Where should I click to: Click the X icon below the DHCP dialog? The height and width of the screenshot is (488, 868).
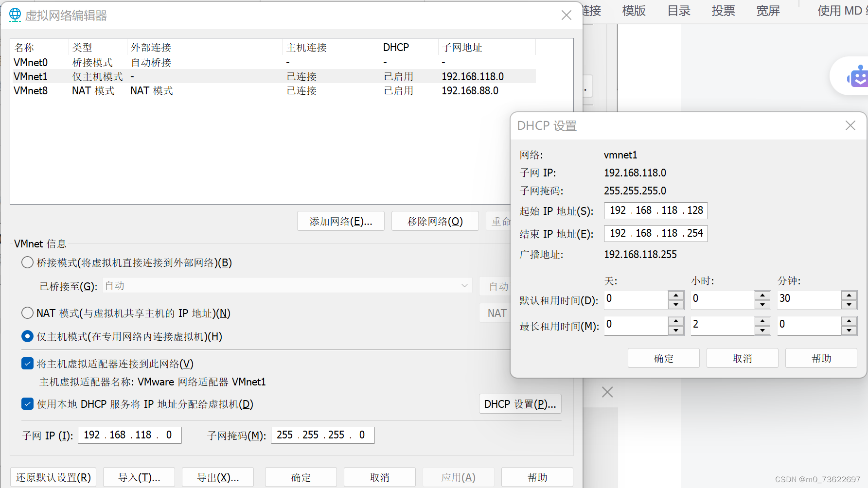[607, 392]
